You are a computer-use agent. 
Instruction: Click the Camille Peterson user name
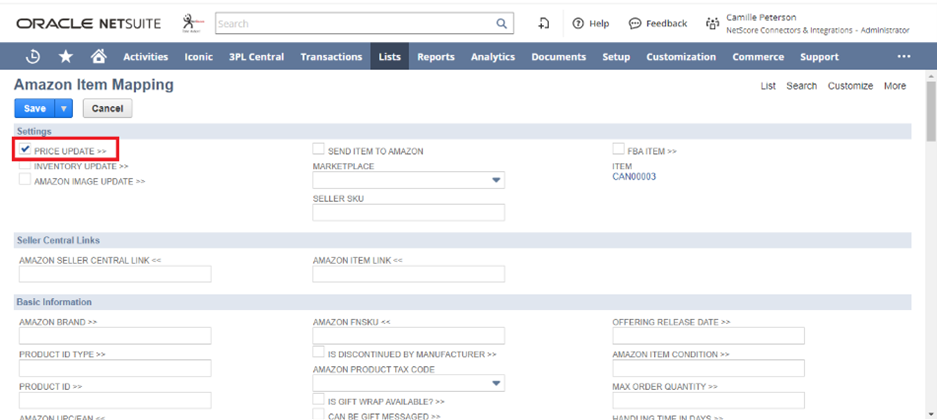tap(761, 17)
